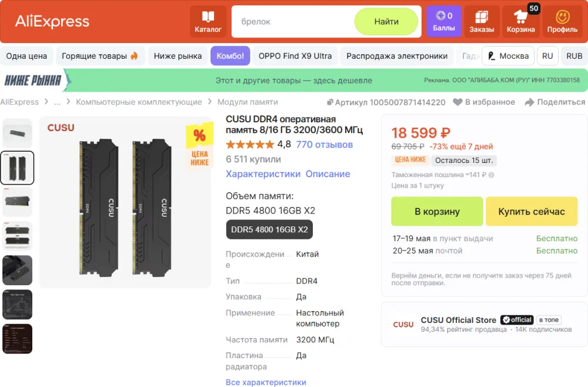588x387 pixels.
Task: Add item with В корзину button
Action: 437,212
